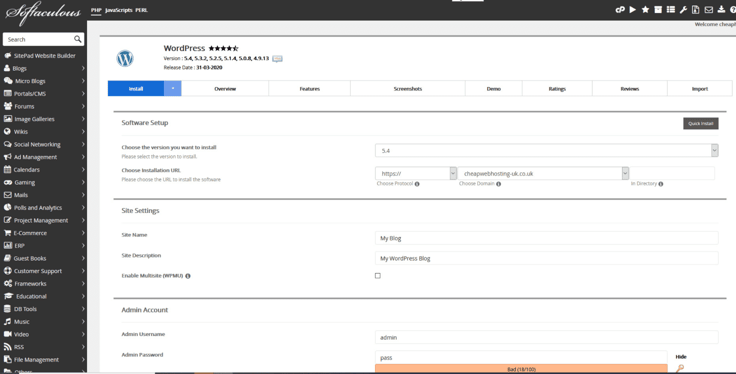Click the Enable Multisite info icon
Screen dimensions: 736x374
(x=188, y=276)
